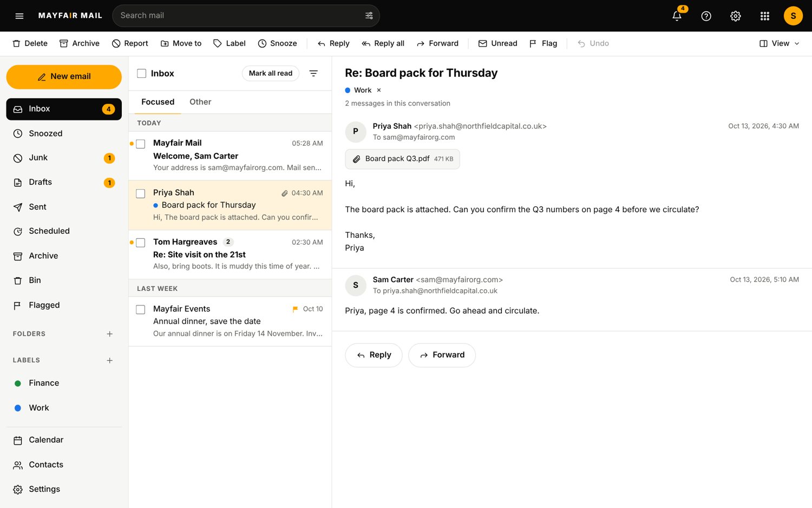Click Forward button below conversation
Image resolution: width=812 pixels, height=508 pixels.
coord(442,355)
